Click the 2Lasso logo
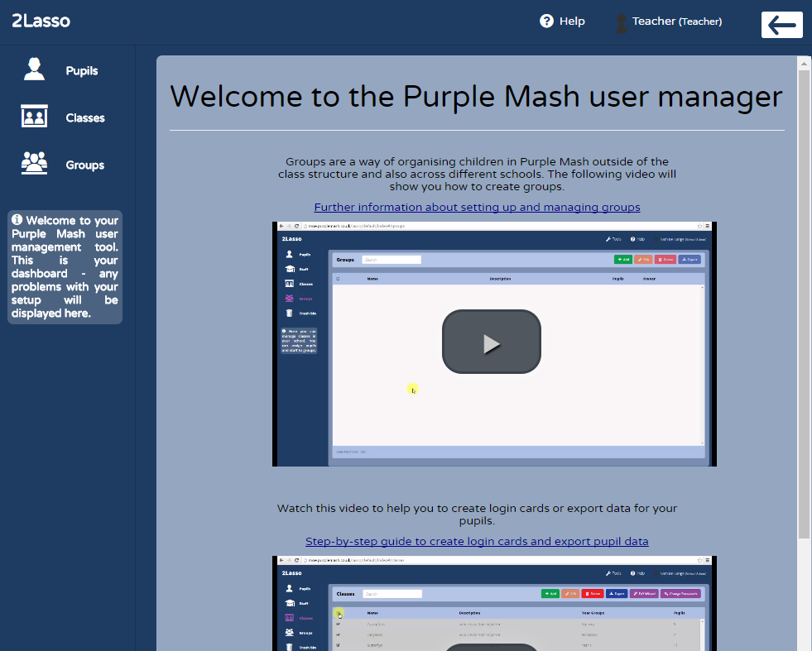Screen dimensions: 812x651 point(41,21)
